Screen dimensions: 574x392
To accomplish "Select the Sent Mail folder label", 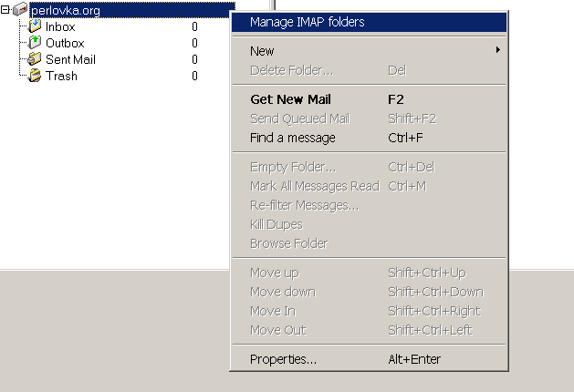I will [70, 59].
